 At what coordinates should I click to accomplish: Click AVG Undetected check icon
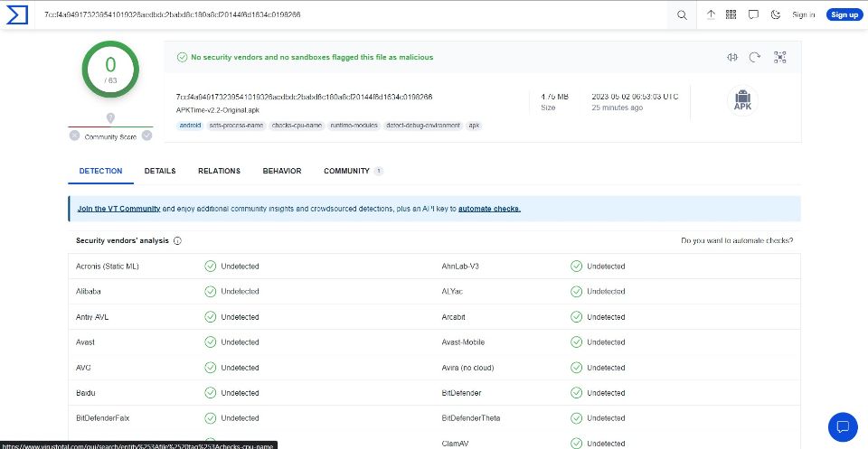coord(211,368)
